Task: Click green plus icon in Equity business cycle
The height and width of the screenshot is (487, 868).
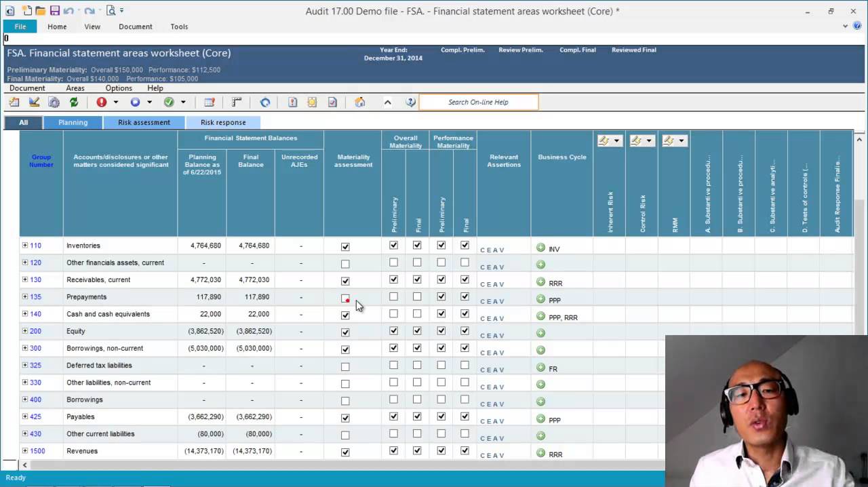Action: (540, 333)
